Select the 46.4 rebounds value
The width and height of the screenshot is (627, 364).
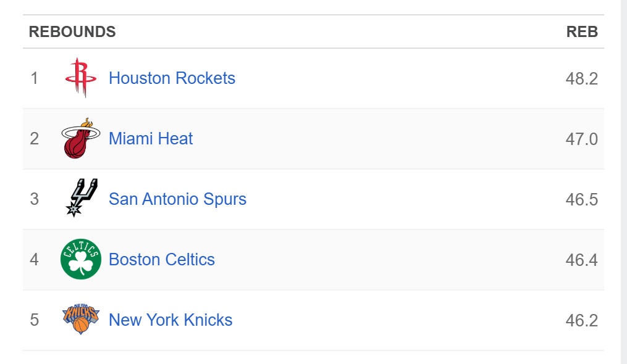coord(581,260)
